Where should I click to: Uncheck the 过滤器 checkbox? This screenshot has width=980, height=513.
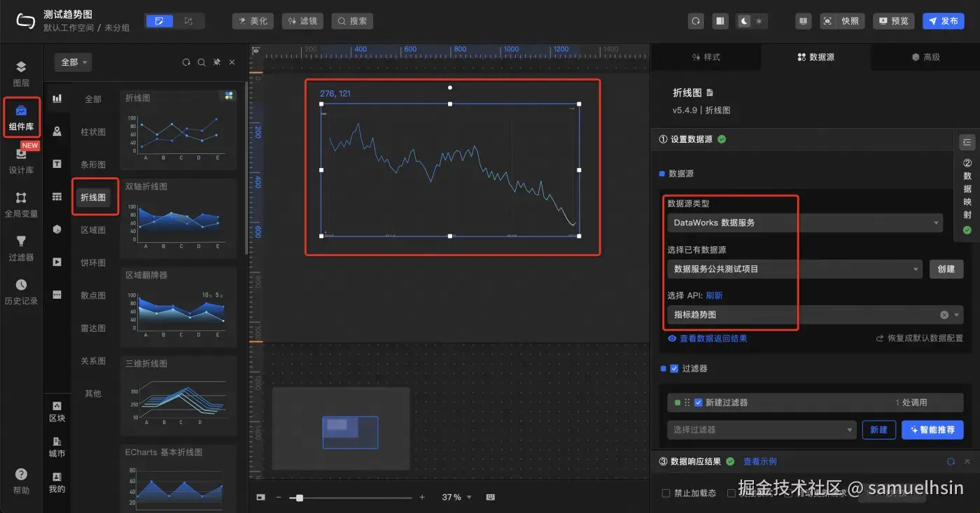tap(674, 368)
